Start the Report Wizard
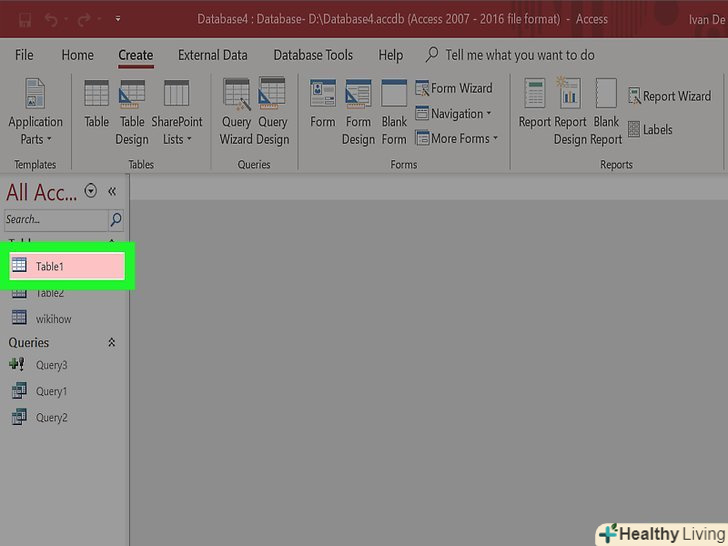The height and width of the screenshot is (546, 728). pyautogui.click(x=669, y=96)
